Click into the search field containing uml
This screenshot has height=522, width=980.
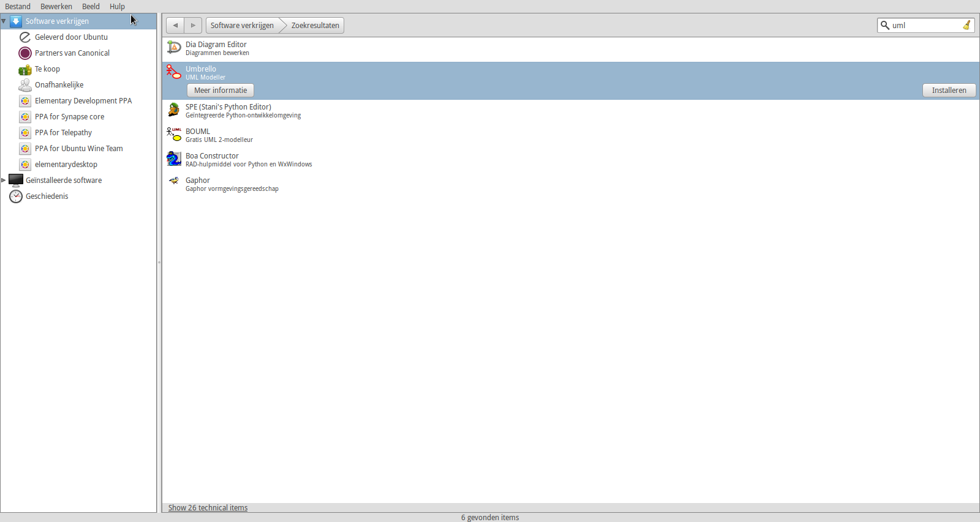925,25
